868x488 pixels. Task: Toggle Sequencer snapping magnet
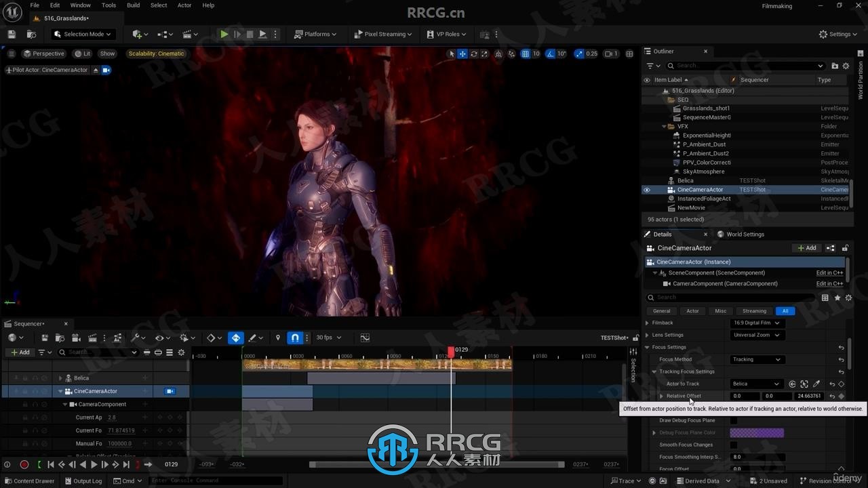point(295,338)
